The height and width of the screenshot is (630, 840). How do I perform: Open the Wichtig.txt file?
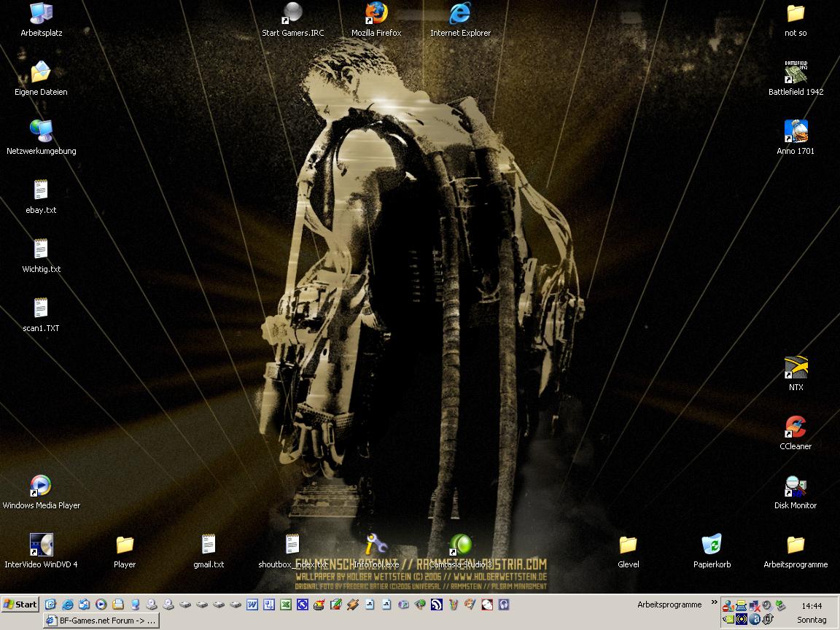click(41, 250)
